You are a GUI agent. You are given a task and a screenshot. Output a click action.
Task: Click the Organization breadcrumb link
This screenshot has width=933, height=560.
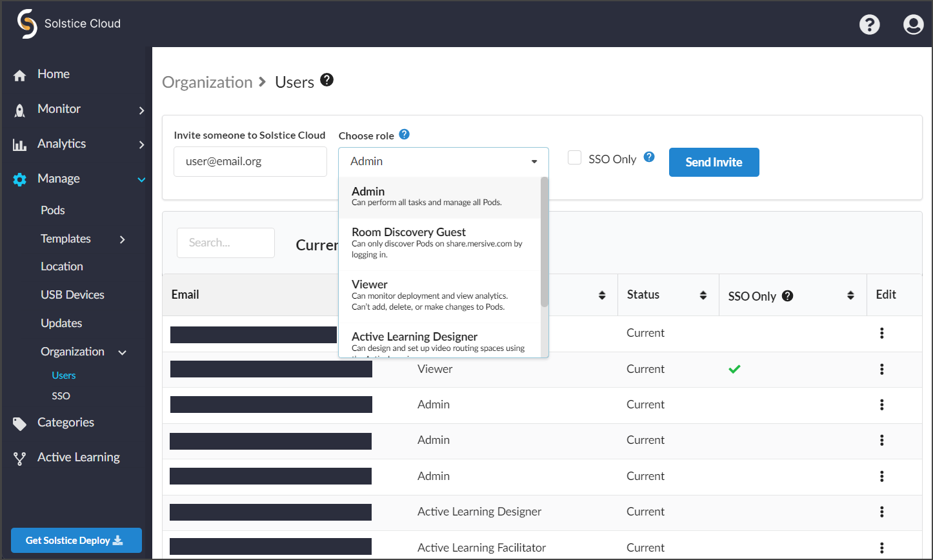click(x=207, y=83)
